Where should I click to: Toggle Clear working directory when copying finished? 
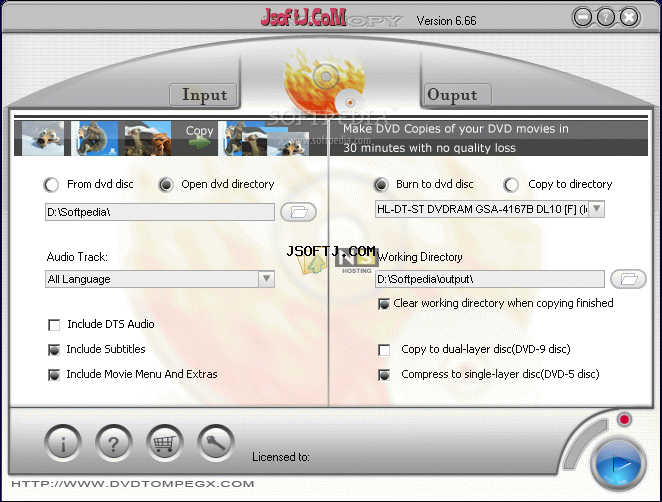[384, 304]
